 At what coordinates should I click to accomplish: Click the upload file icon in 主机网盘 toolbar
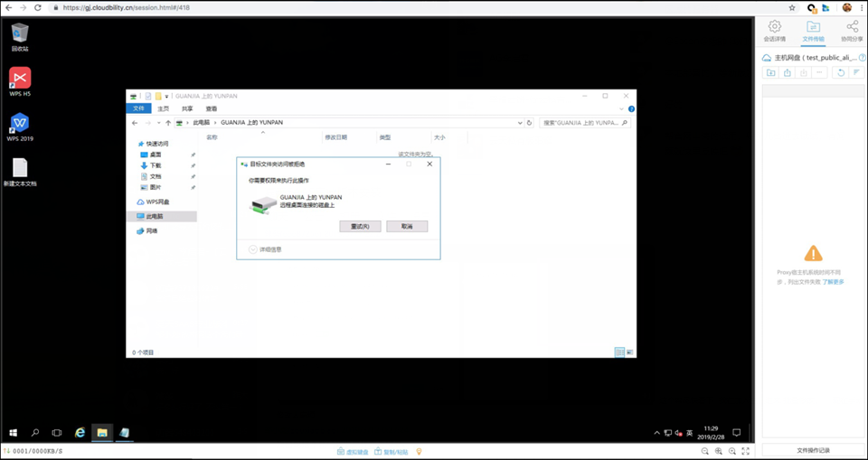coord(788,72)
